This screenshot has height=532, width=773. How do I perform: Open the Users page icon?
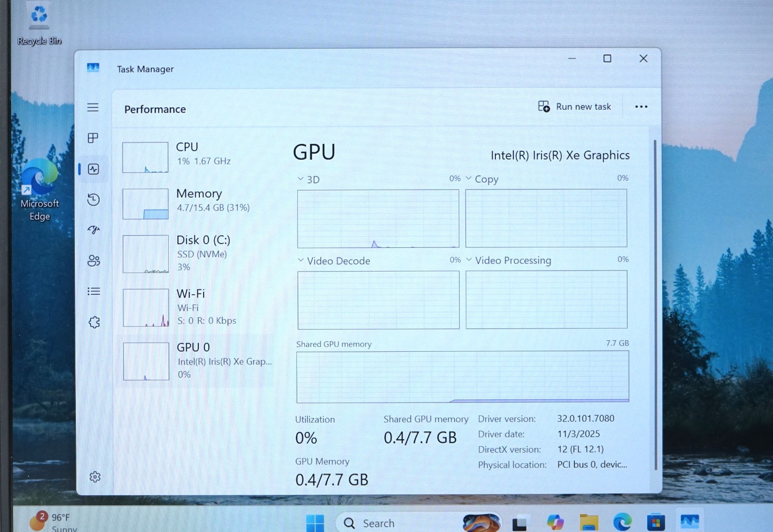click(x=94, y=261)
